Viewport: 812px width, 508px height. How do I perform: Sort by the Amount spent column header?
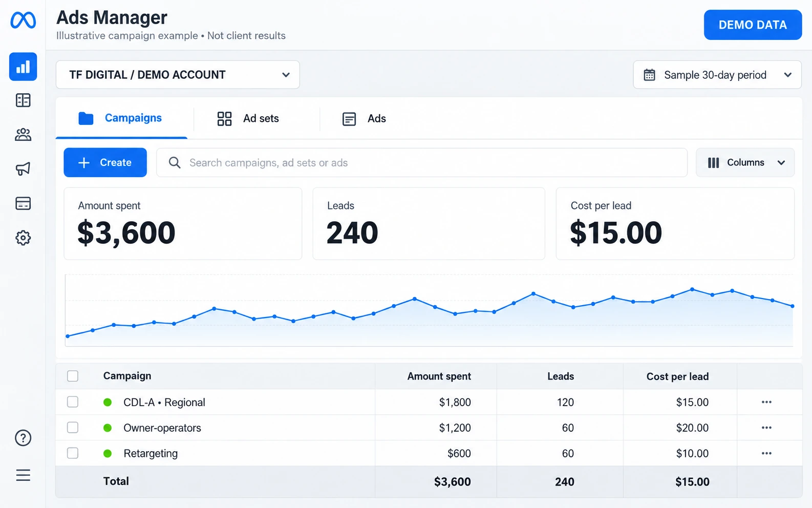[439, 376]
